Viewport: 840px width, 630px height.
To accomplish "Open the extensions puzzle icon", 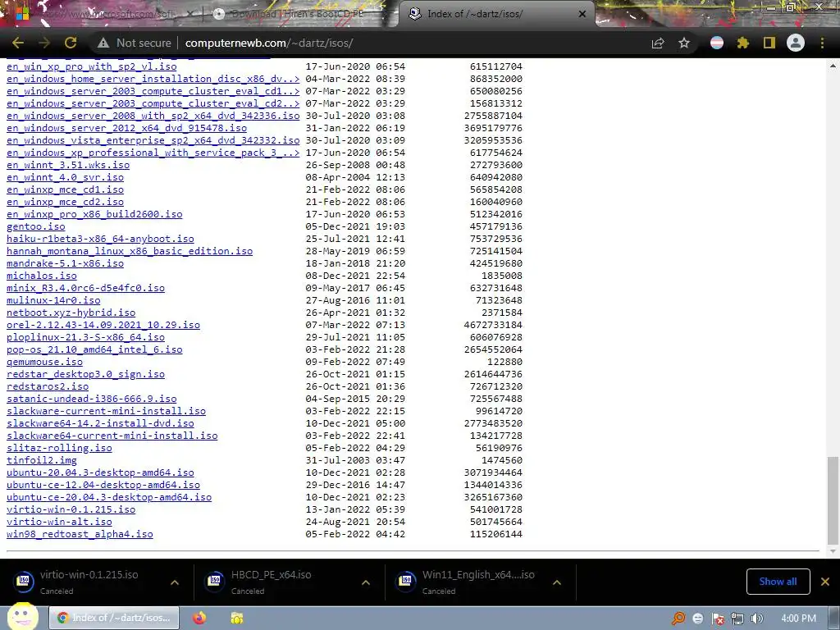I will (x=743, y=43).
